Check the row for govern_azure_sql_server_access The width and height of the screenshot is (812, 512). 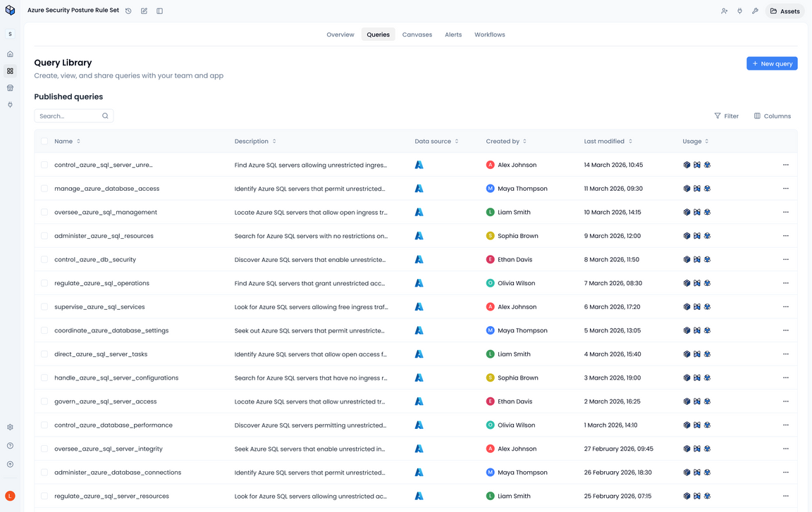(44, 401)
